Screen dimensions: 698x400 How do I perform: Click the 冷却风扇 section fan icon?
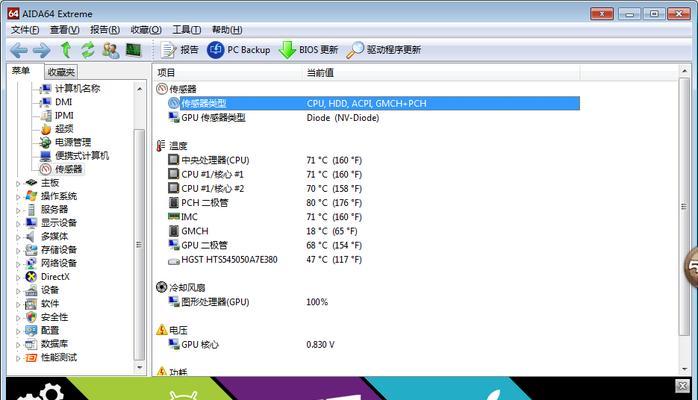pyautogui.click(x=162, y=287)
